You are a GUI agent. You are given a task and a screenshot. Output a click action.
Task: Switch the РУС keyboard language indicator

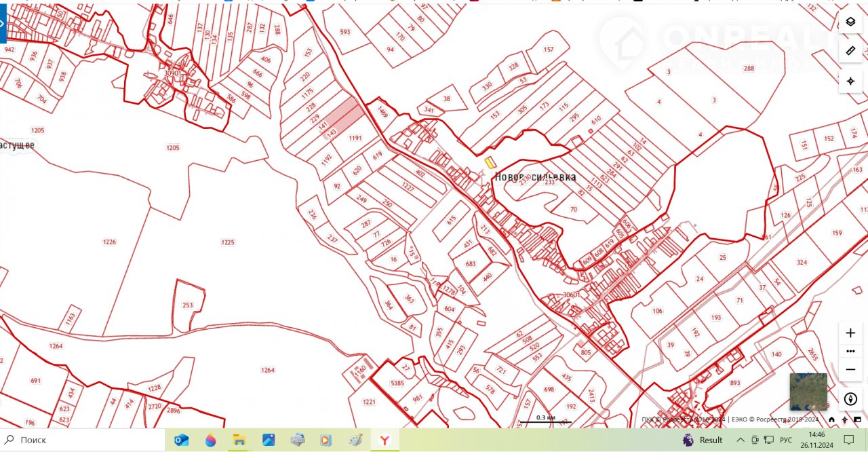[786, 440]
